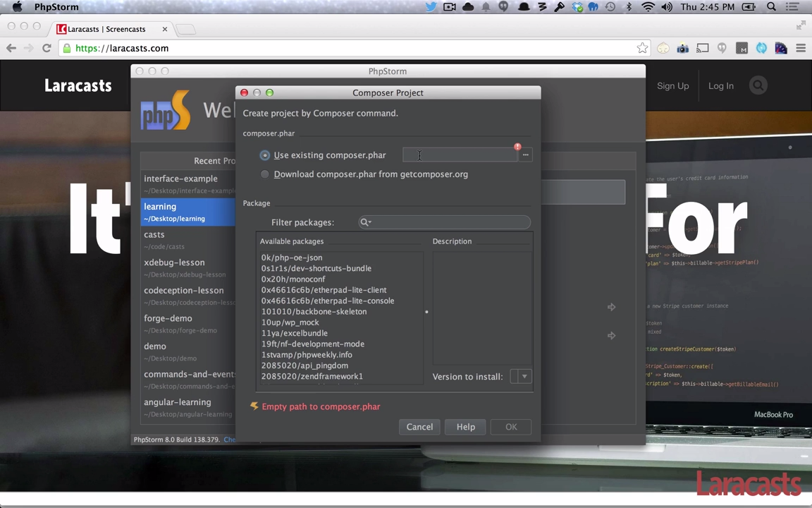Go forward in the browser
Screen dimensions: 812x508
point(28,48)
